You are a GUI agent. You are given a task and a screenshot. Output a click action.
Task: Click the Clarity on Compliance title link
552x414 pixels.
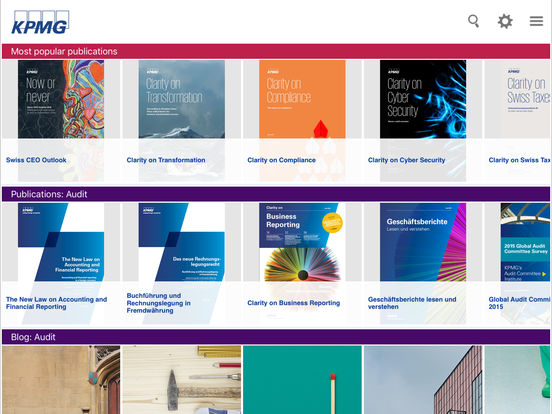(x=281, y=160)
